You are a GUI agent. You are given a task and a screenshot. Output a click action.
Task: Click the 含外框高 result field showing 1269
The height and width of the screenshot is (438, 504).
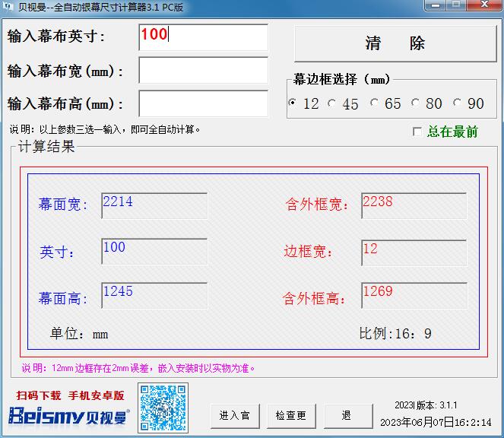coord(414,296)
